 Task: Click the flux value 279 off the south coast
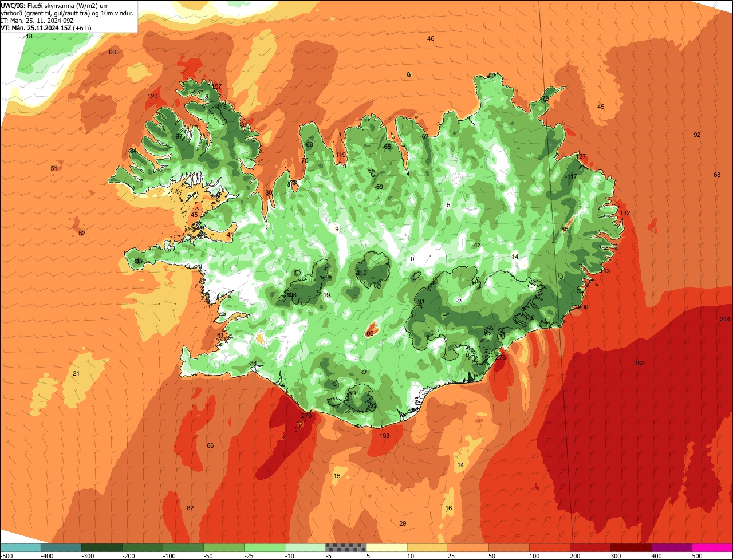(x=306, y=416)
